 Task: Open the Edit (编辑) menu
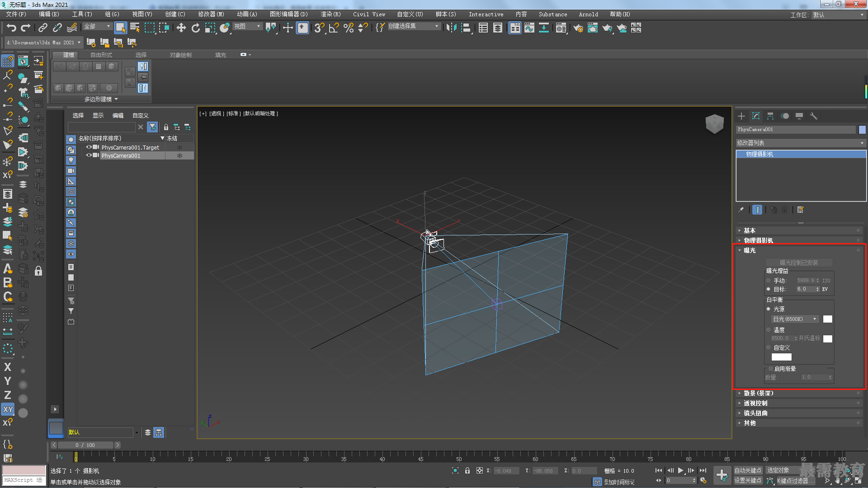(49, 14)
